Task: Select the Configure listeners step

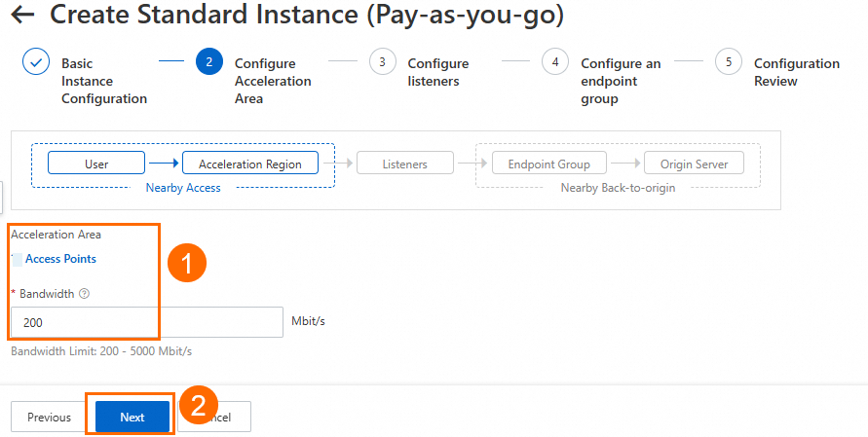Action: [x=437, y=72]
